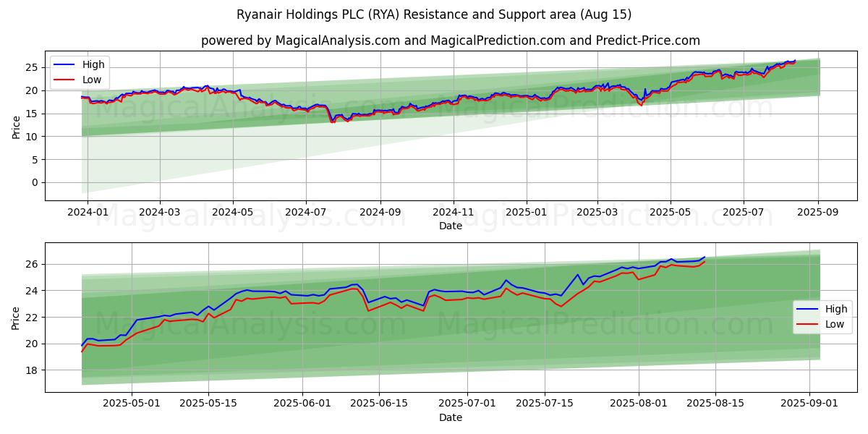This screenshot has height=434, width=868.
Task: Click the "18" price tick on the lower chart
Action: pos(33,370)
